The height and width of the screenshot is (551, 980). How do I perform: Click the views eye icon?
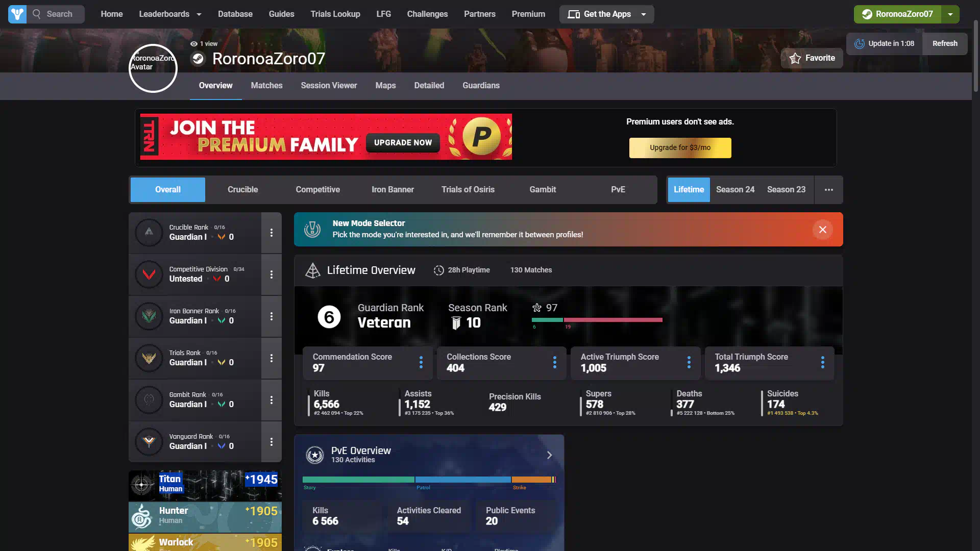pyautogui.click(x=194, y=44)
